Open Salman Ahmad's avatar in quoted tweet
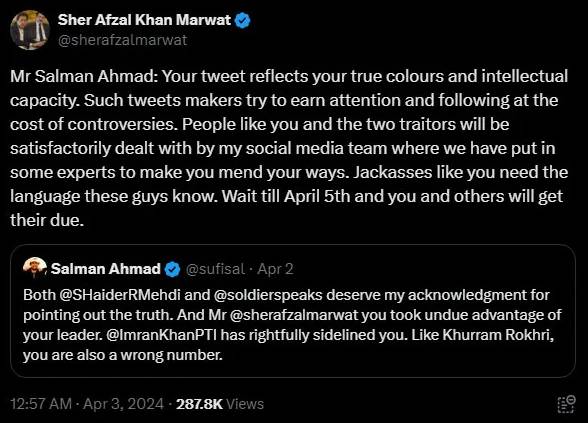Image resolution: width=588 pixels, height=423 pixels. [x=34, y=268]
